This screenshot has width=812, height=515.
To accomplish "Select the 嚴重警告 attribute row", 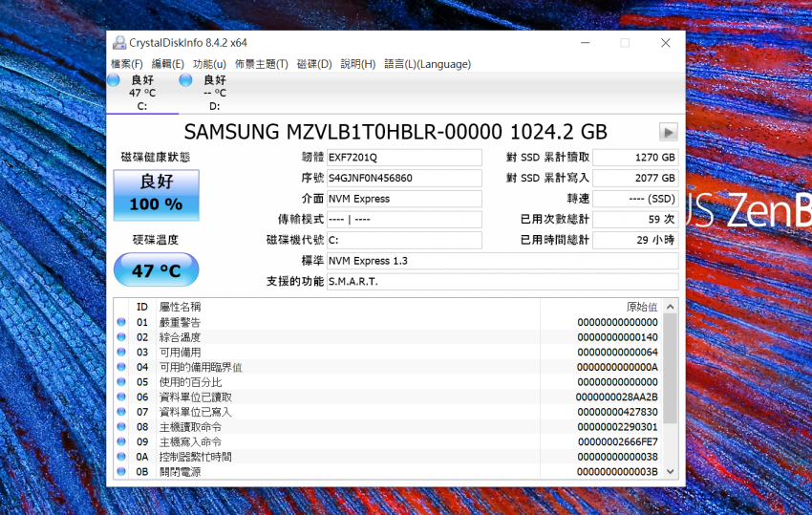I will tap(388, 322).
